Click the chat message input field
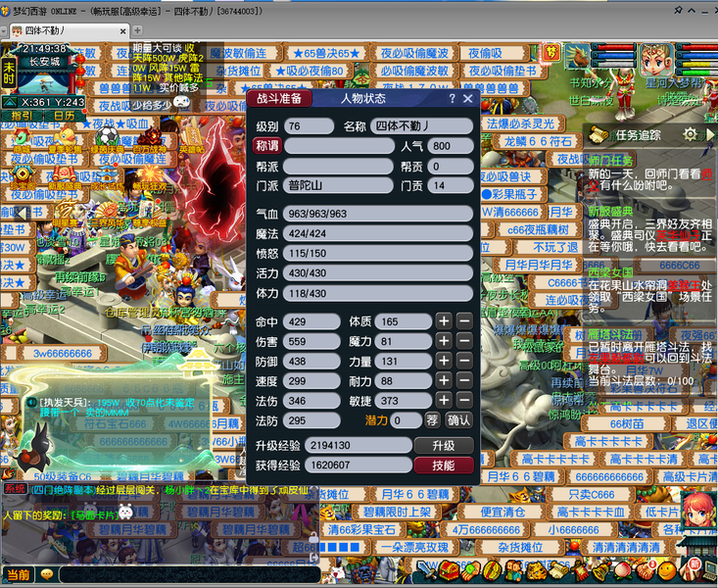The image size is (718, 588). point(189,574)
